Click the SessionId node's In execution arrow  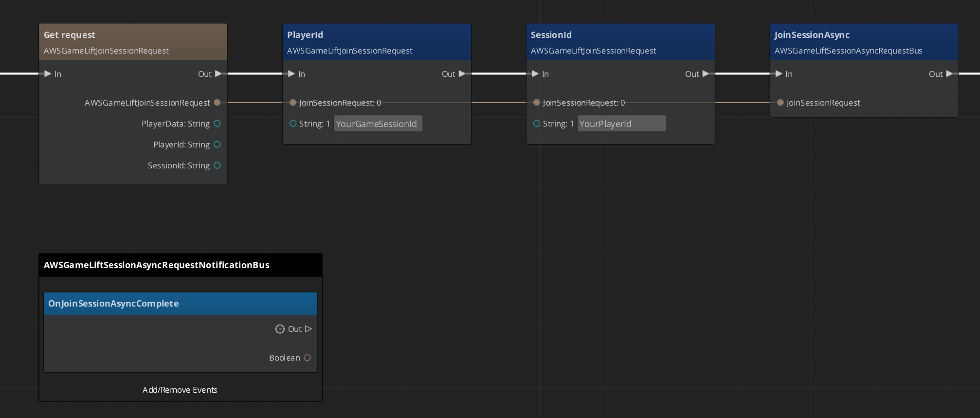tap(535, 74)
